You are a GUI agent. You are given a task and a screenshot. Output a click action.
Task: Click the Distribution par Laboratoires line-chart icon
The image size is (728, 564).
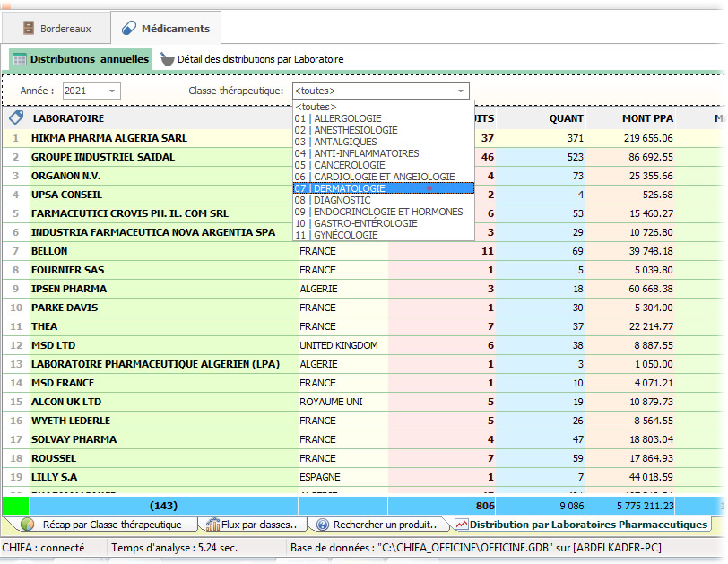click(461, 525)
